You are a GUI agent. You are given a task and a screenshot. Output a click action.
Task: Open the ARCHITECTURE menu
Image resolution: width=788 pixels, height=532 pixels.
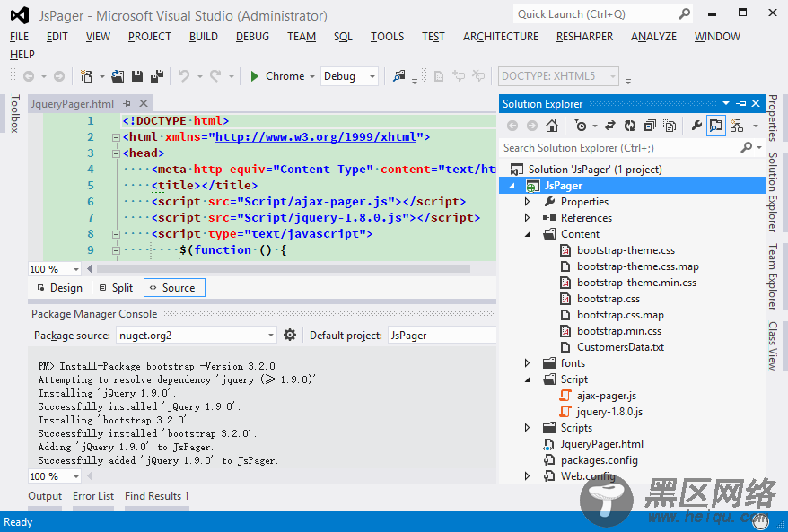[x=501, y=37]
